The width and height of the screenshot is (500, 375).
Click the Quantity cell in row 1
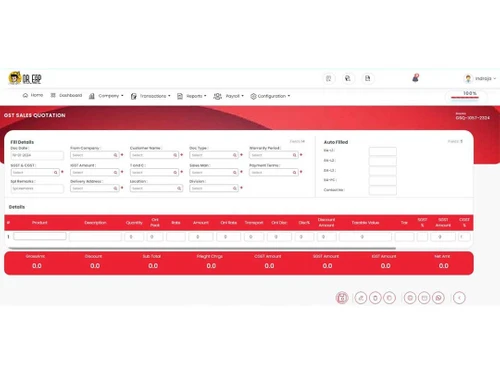pos(134,237)
